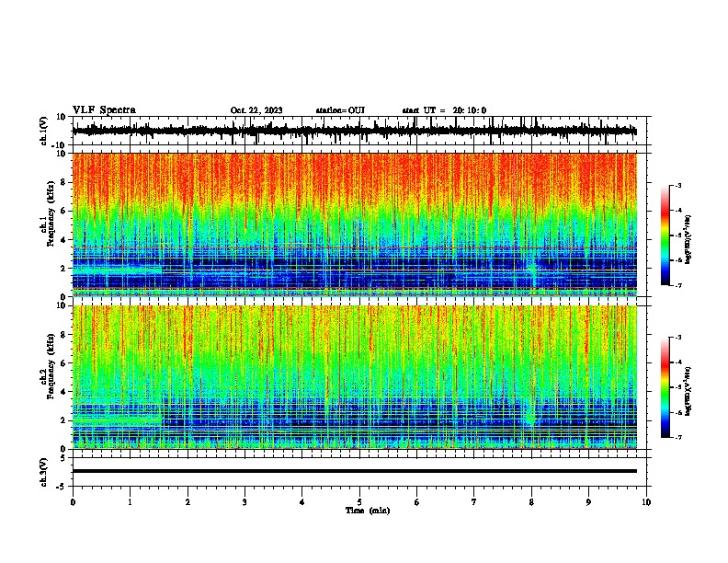Screen dimensions: 728x563
Task: Click the '3' tick on the time axis
Action: pos(245,502)
